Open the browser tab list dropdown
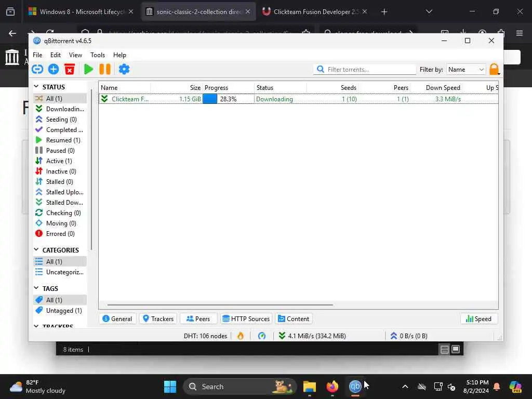The width and height of the screenshot is (532, 399). (x=429, y=11)
